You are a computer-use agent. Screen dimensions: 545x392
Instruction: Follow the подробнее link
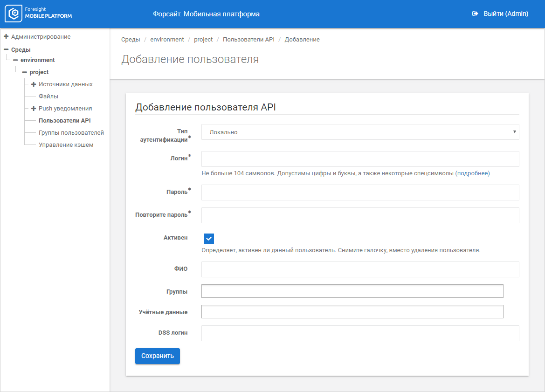(472, 173)
